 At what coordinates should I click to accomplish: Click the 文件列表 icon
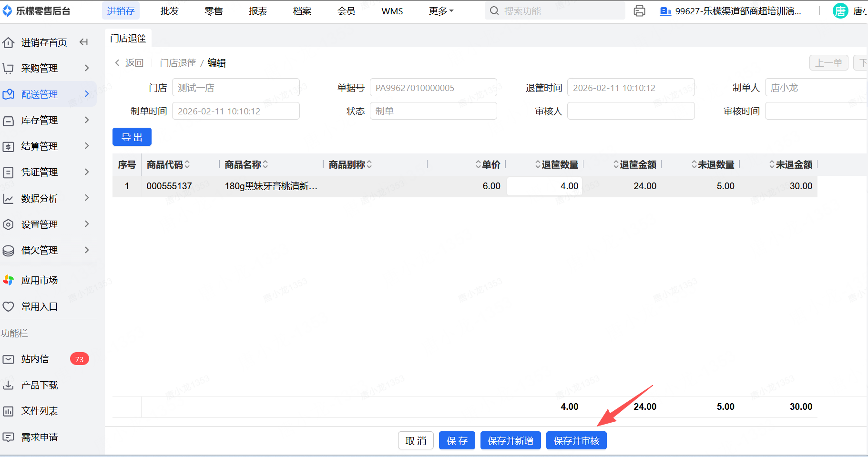click(8, 411)
